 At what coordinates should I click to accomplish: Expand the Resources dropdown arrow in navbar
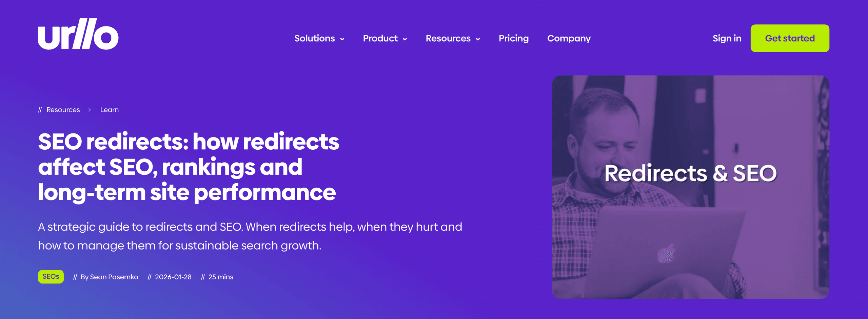pyautogui.click(x=478, y=39)
